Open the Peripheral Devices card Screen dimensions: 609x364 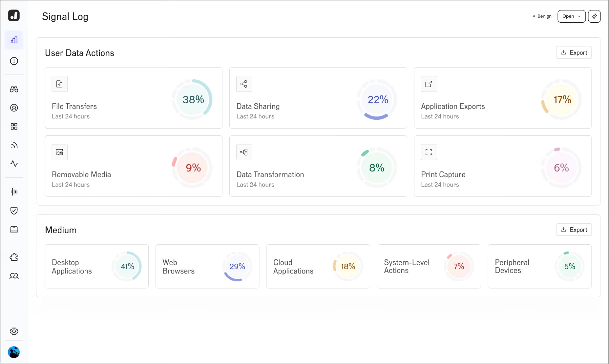tap(540, 266)
